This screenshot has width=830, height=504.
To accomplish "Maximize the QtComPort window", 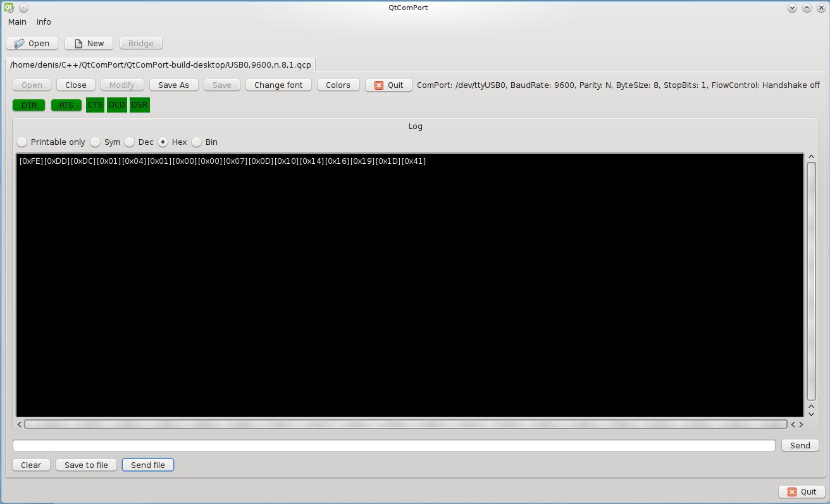I will [x=807, y=8].
